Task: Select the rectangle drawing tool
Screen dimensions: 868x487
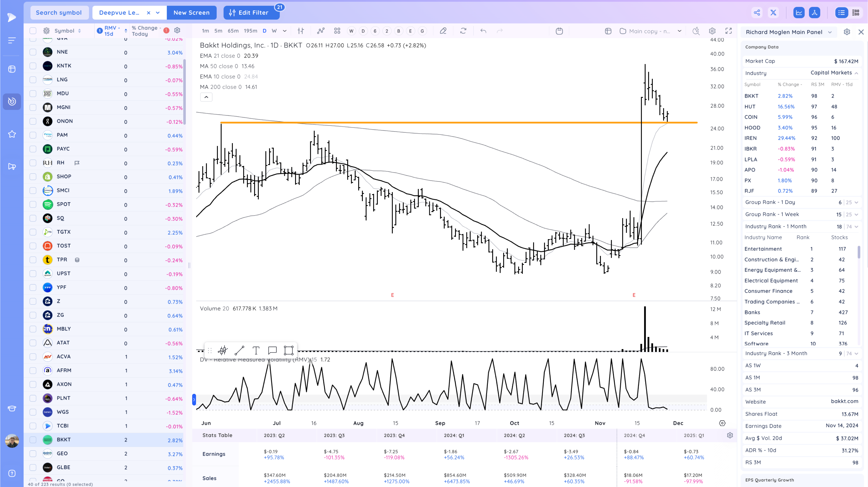Action: pos(289,350)
